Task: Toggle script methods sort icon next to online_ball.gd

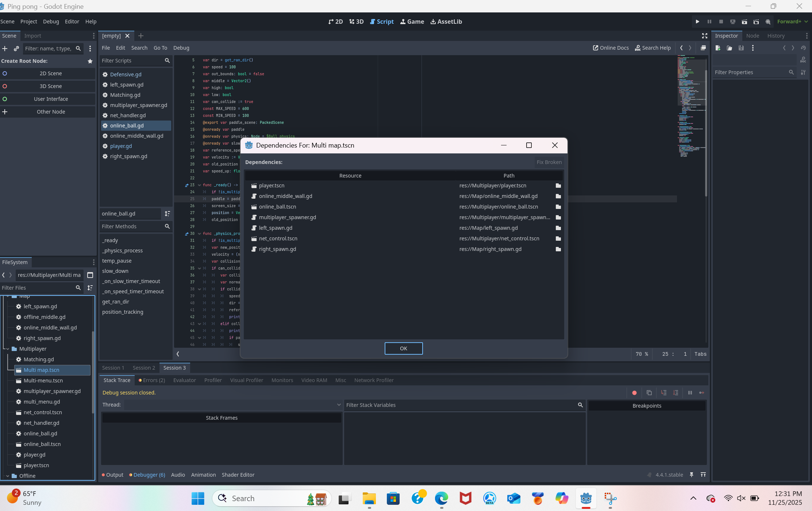Action: (x=168, y=214)
